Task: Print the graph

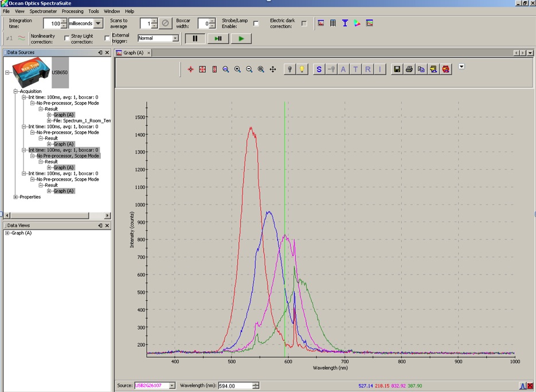Action: pyautogui.click(x=409, y=69)
